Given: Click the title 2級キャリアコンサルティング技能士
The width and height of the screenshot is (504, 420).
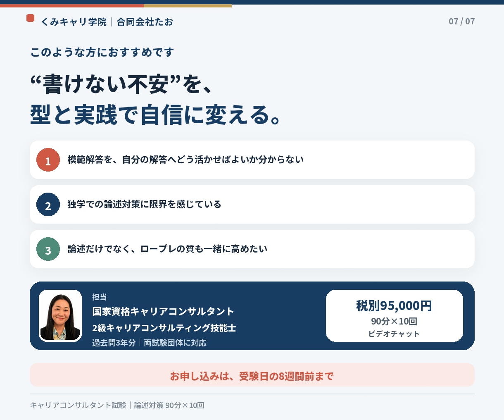Looking at the screenshot, I should click(x=164, y=328).
